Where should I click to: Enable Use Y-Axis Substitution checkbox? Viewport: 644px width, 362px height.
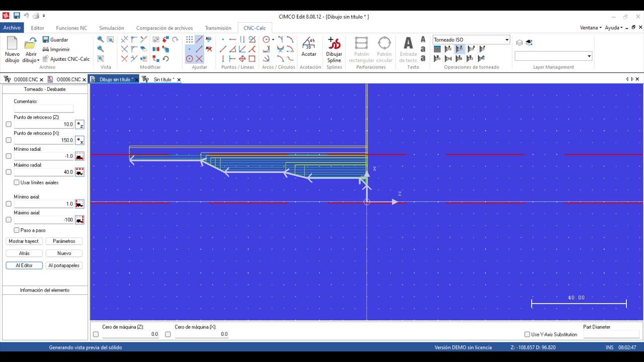pyautogui.click(x=527, y=334)
